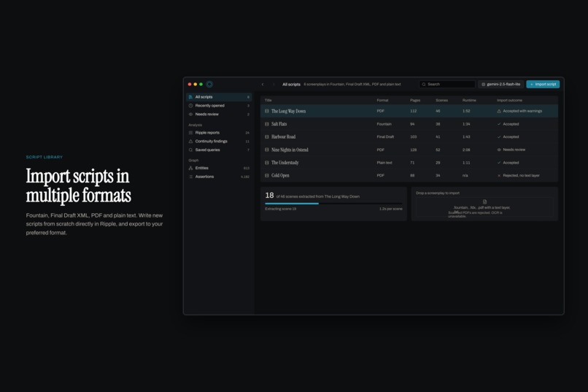588x392 pixels.
Task: Open Ripple reports in the sidebar
Action: (x=219, y=132)
